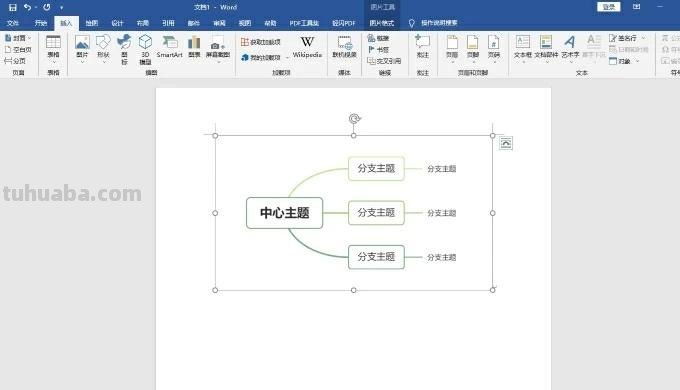
Task: Switch to the 布局 (Layout) tab
Action: click(143, 23)
